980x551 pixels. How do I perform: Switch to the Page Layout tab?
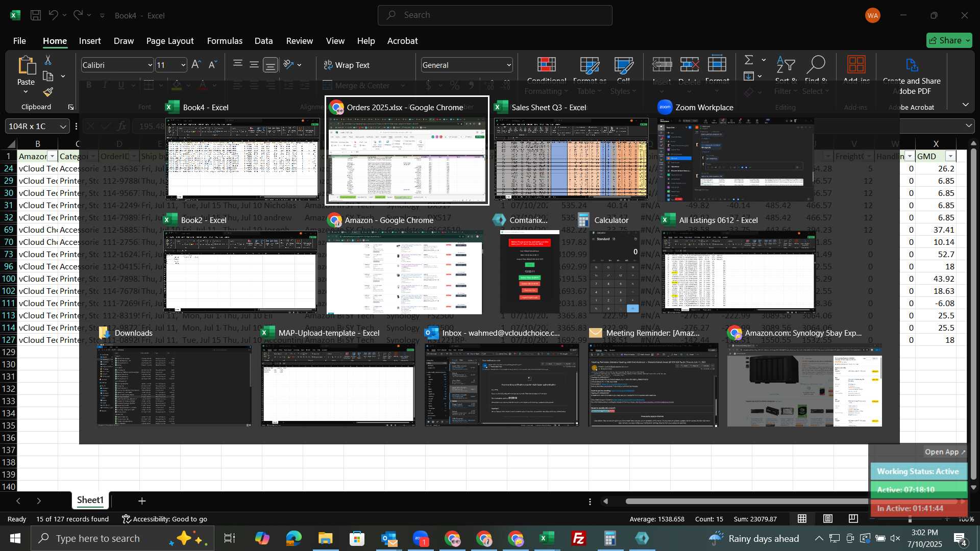click(170, 41)
